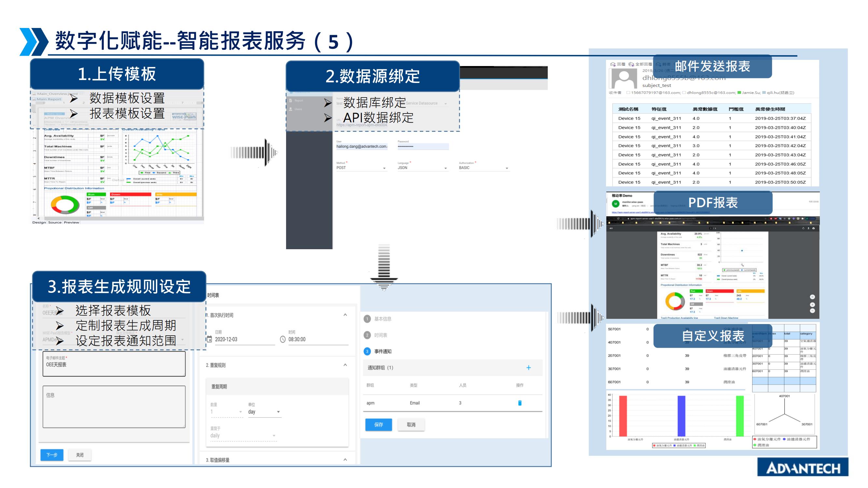Toggle checkbox before dhlong8555c@163.com recipient
868x488 pixels.
684,93
